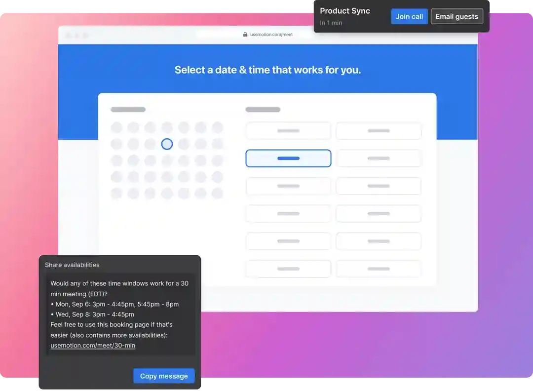Click last date circle in calendar's top row
Viewport: 533px width, 392px height.
coord(217,128)
